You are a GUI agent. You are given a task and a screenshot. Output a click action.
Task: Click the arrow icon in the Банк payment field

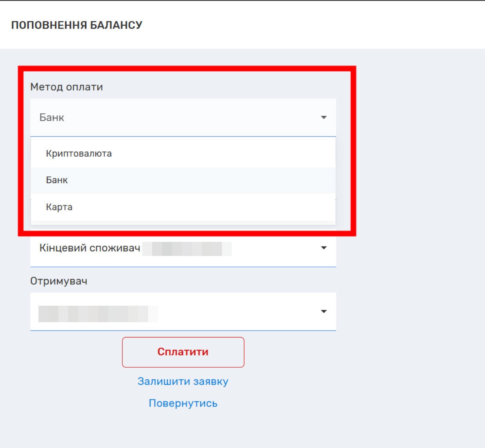point(323,118)
